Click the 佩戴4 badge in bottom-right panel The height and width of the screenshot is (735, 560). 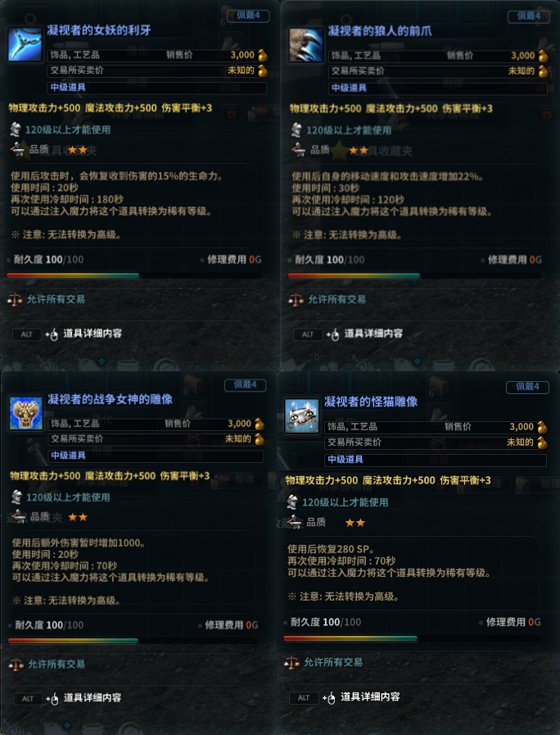pyautogui.click(x=528, y=387)
